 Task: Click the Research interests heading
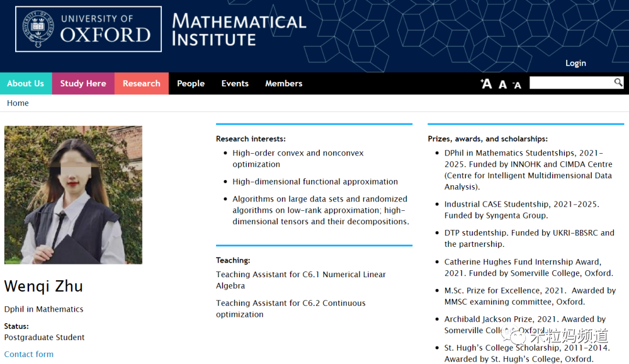250,139
